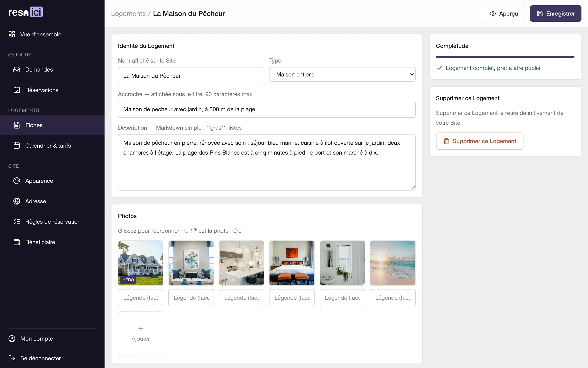Click the plus icon to add a photo
This screenshot has width=588, height=368.
pyautogui.click(x=141, y=328)
